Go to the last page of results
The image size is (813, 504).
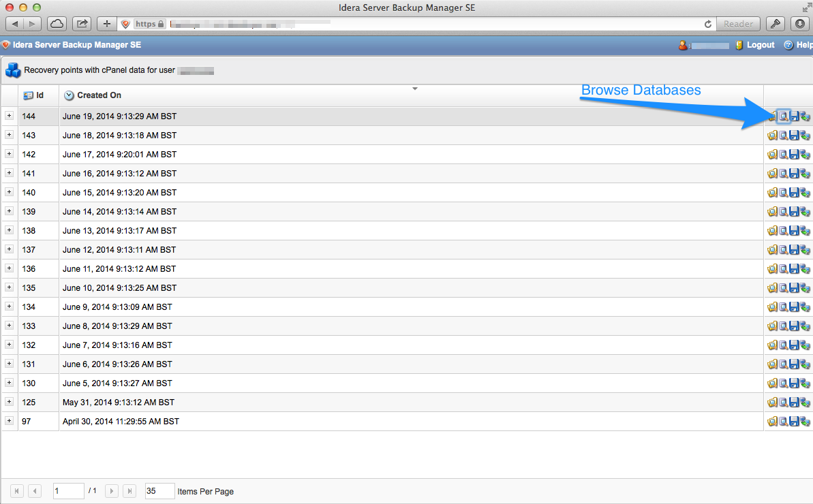point(129,491)
